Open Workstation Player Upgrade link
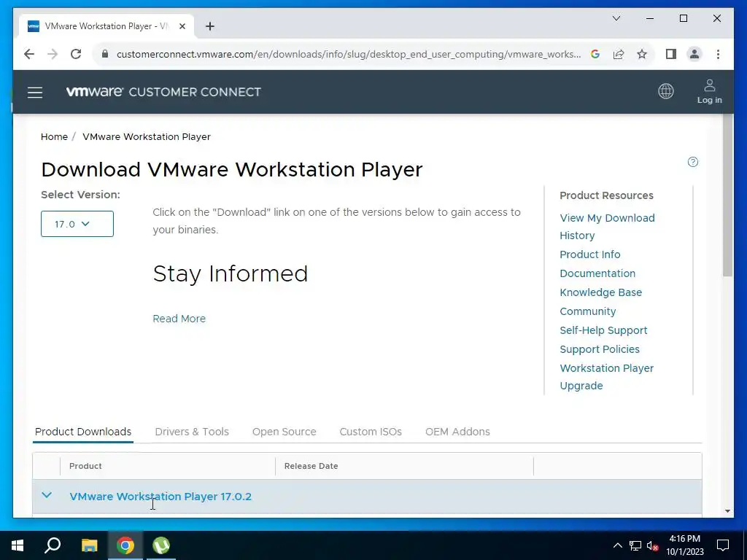Image resolution: width=747 pixels, height=560 pixels. click(606, 377)
